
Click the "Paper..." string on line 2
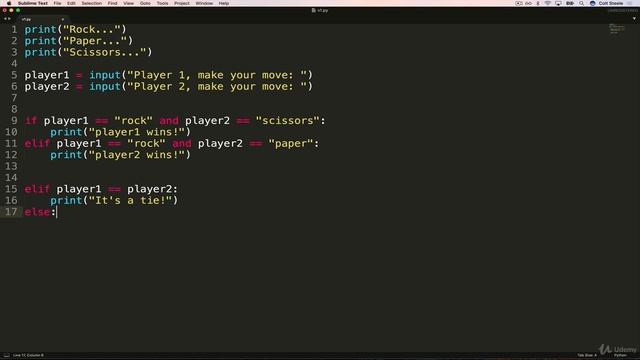click(x=95, y=41)
